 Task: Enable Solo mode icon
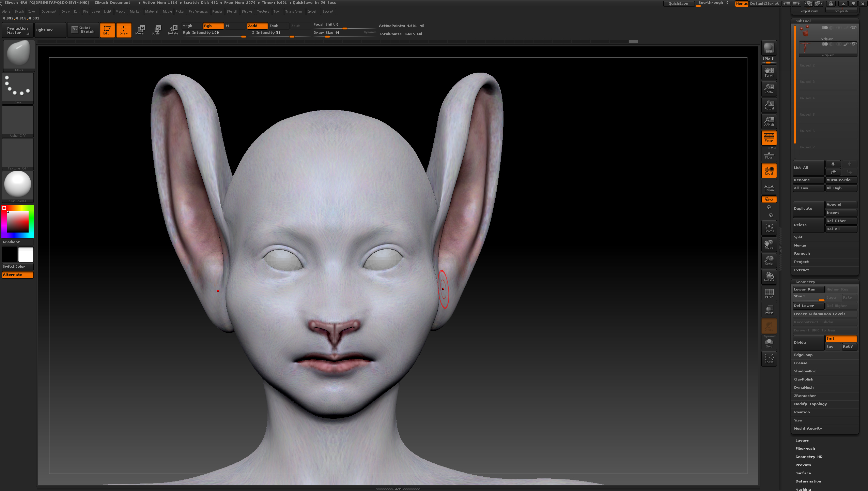coord(769,343)
